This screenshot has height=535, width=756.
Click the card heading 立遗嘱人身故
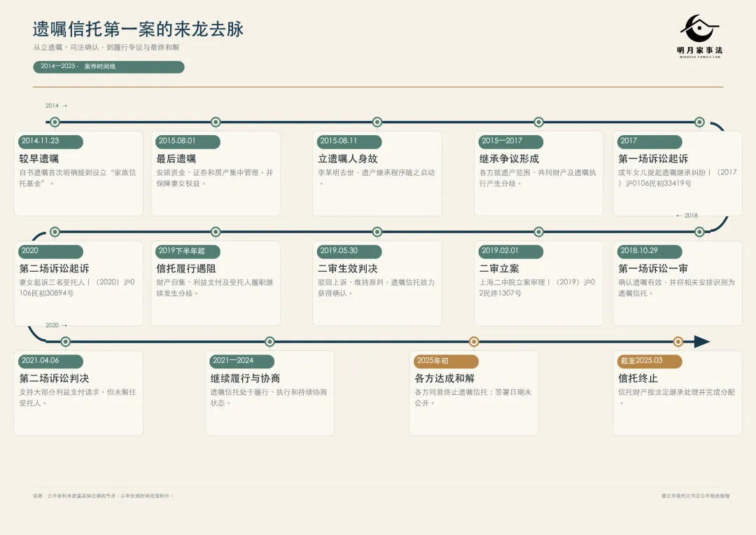348,159
